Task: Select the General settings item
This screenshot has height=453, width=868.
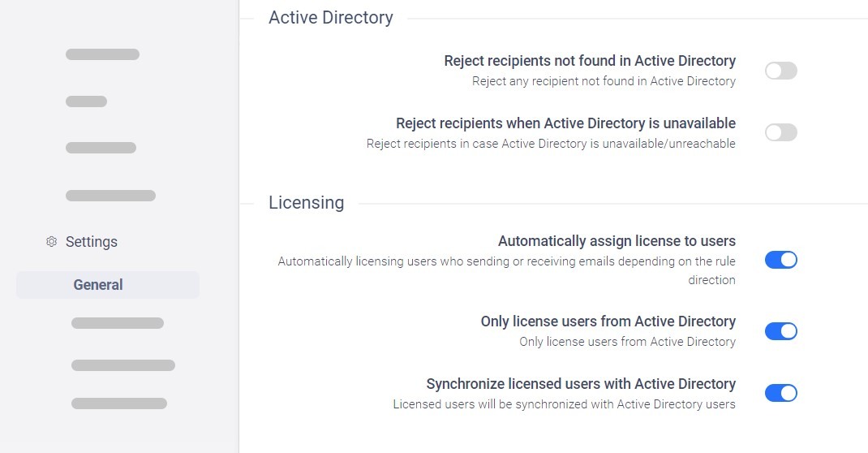Action: pos(108,285)
